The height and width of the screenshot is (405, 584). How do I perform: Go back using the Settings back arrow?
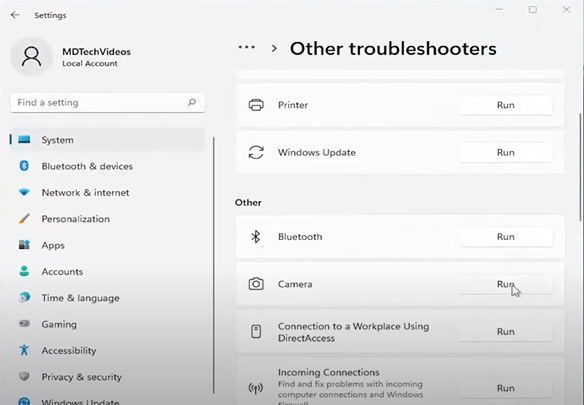coord(15,15)
